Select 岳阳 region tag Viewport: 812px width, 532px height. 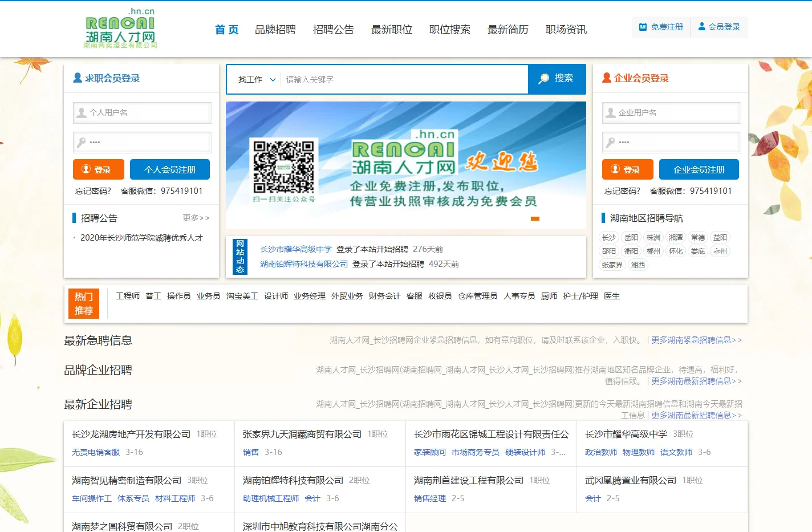point(631,237)
